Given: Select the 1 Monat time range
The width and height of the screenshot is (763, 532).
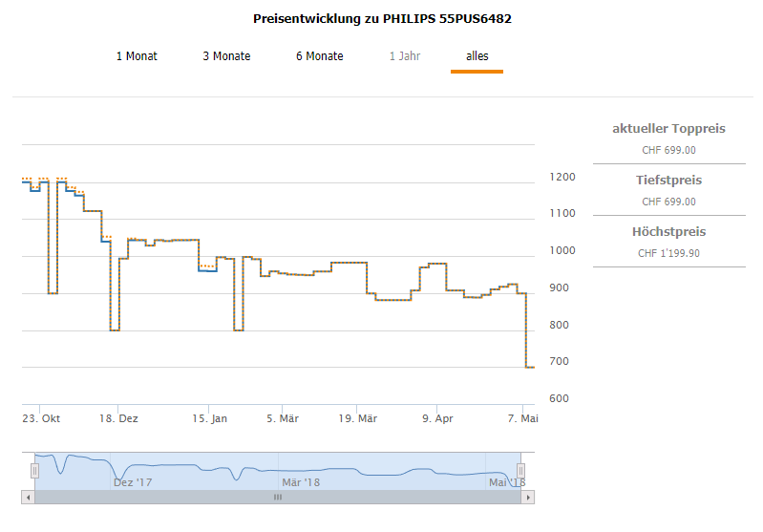Looking at the screenshot, I should click(x=137, y=56).
